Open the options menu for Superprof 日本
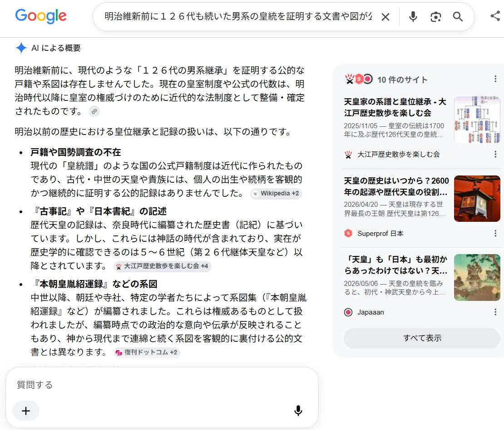 click(x=495, y=233)
